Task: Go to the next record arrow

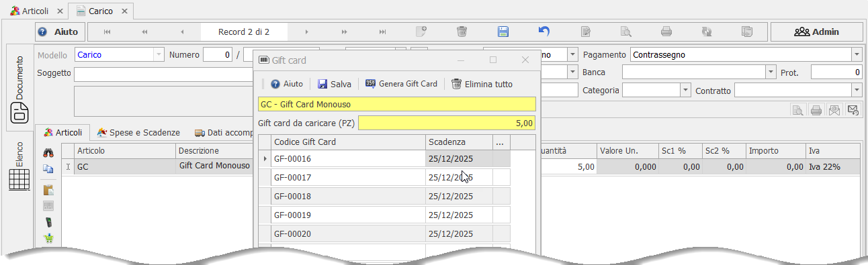Action: click(307, 32)
